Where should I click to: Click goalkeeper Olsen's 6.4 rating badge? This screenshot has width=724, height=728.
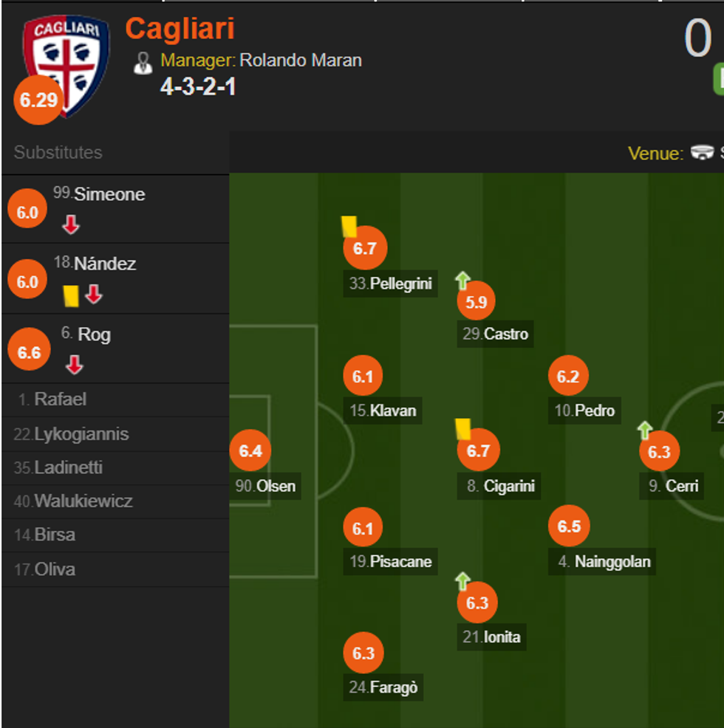[250, 451]
